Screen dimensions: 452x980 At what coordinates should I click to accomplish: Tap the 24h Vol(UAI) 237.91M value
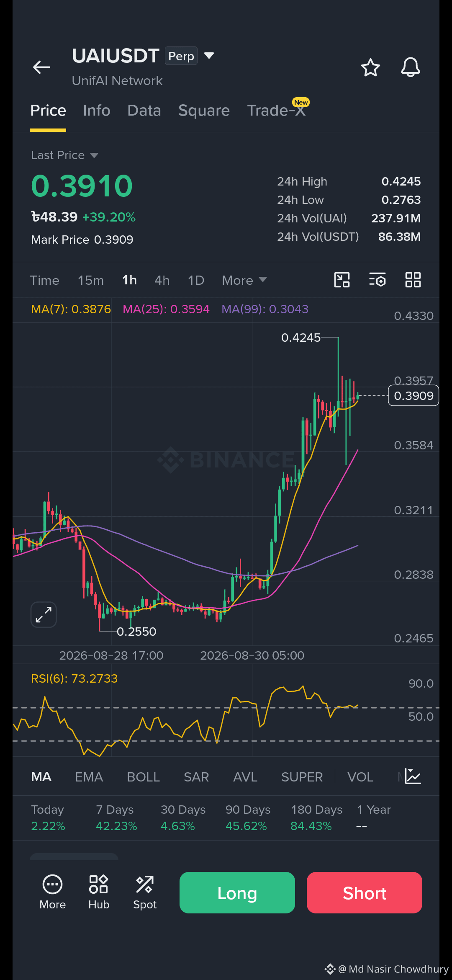point(396,218)
